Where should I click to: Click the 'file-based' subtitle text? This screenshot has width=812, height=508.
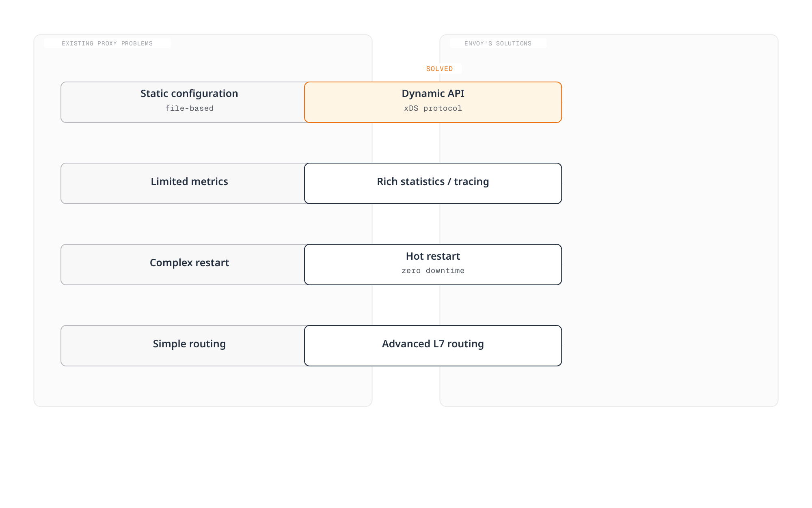pos(189,108)
